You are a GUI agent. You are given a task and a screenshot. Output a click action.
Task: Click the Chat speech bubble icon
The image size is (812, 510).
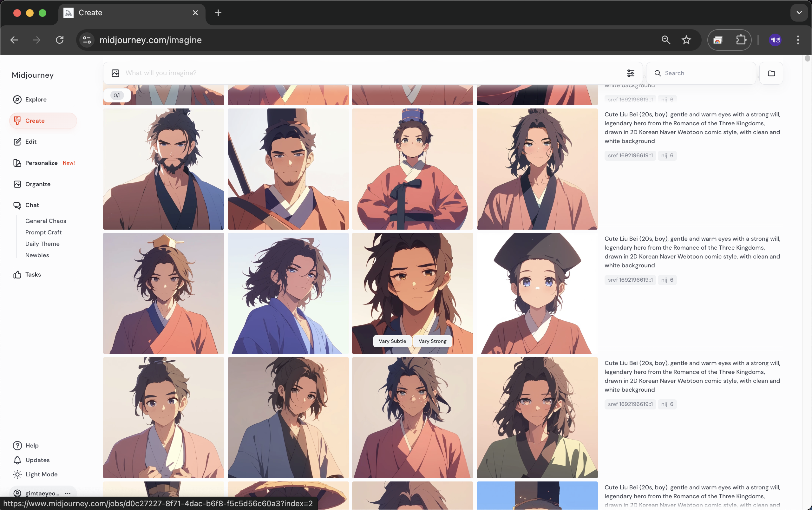pyautogui.click(x=17, y=205)
